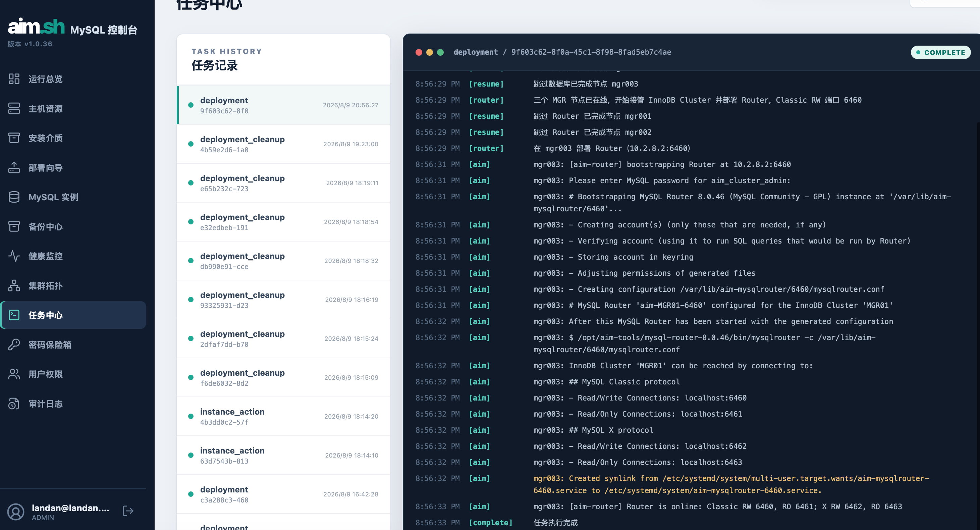The height and width of the screenshot is (530, 980).
Task: Open deployment_cleanup task e65b232c-723
Action: (x=283, y=182)
